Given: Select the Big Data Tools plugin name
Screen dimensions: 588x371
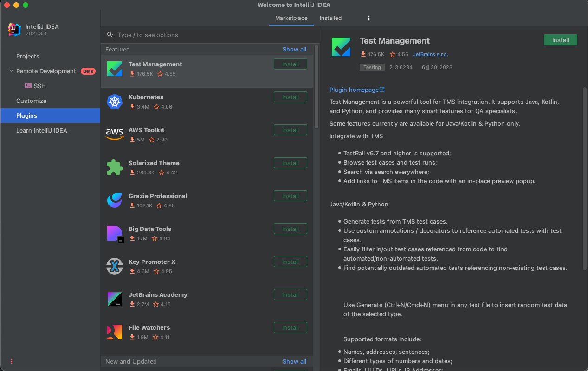Looking at the screenshot, I should click(x=150, y=229).
